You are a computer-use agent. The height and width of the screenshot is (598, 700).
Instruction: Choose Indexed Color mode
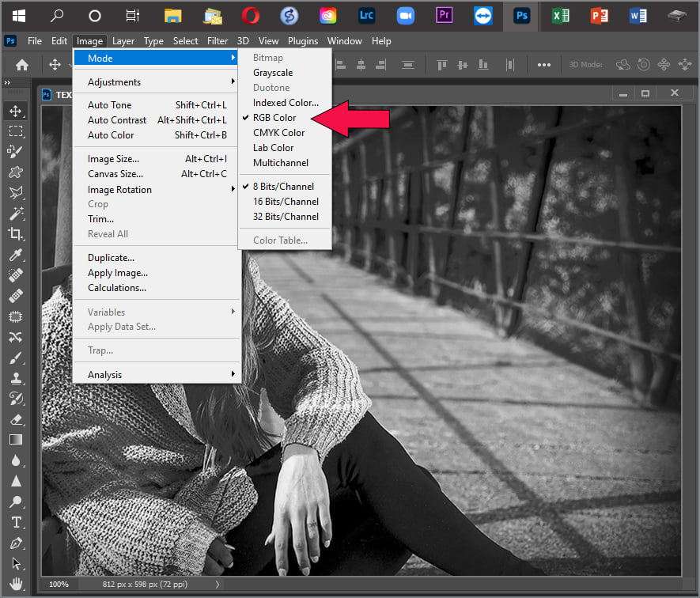click(285, 103)
